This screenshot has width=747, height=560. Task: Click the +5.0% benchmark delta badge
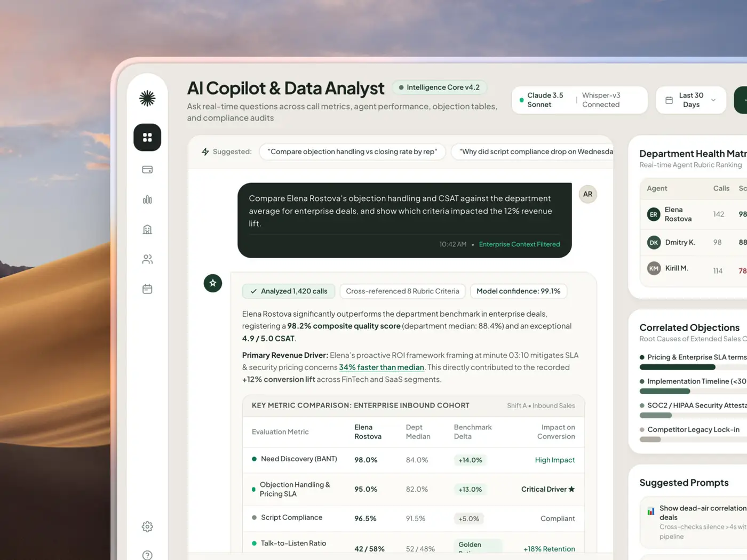coord(469,519)
